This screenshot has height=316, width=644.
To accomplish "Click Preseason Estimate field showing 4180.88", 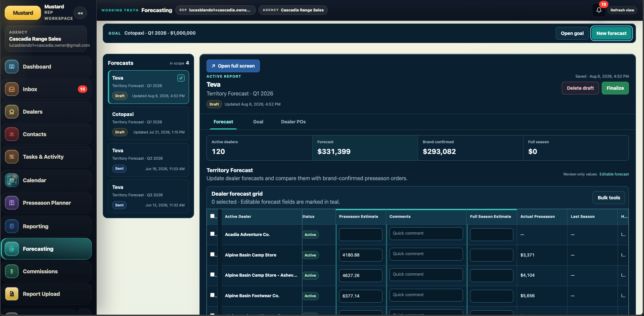I will [x=361, y=255].
